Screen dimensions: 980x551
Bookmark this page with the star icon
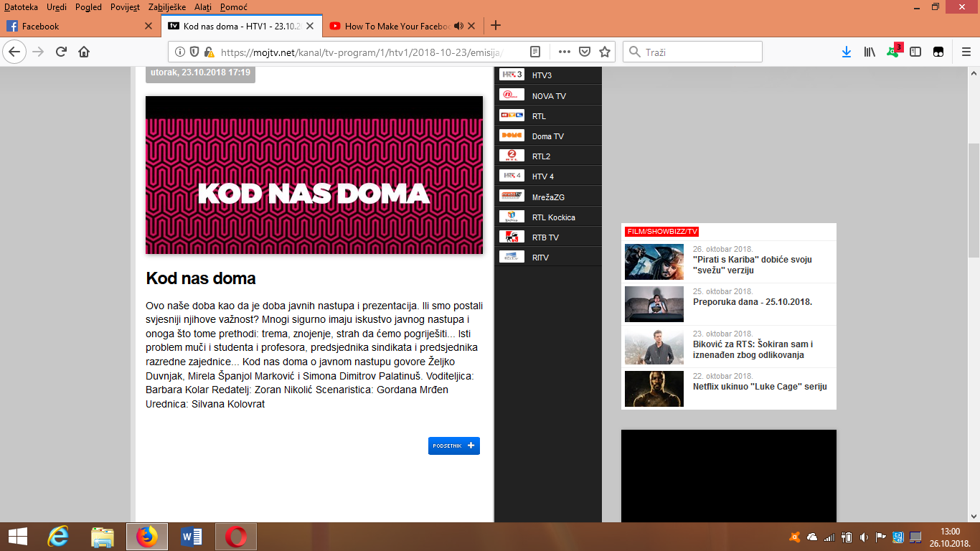point(605,52)
